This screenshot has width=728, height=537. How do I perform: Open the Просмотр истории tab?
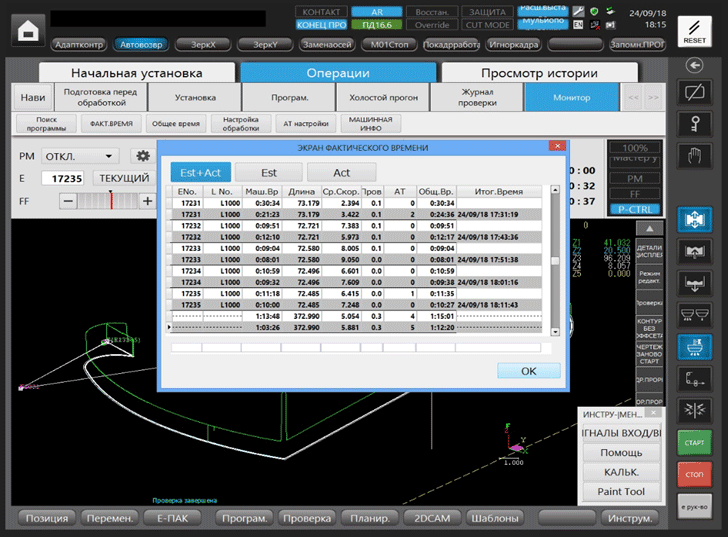tap(540, 73)
